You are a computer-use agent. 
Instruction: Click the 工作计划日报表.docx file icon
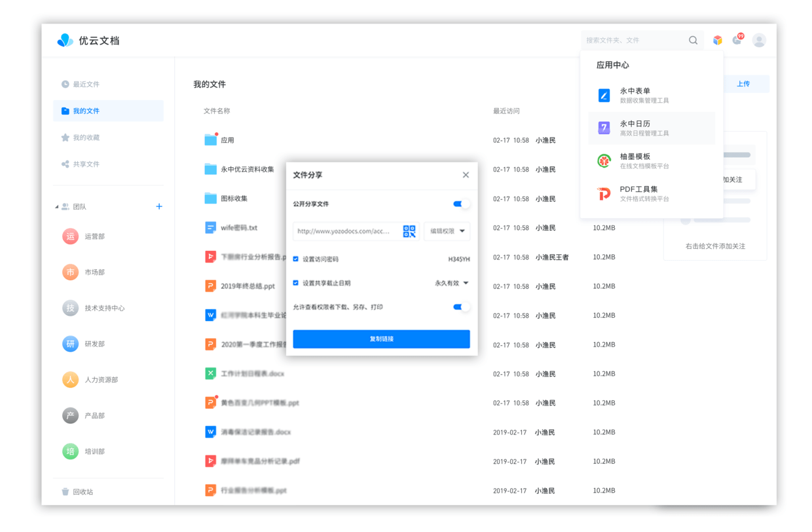click(x=210, y=373)
